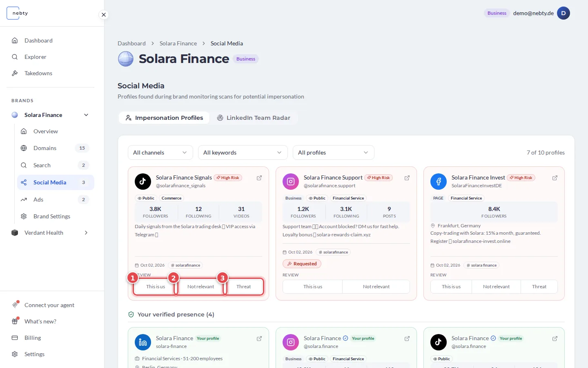Switch to the Impersonation Profiles tab
Viewport: 588px width, 368px height.
164,118
